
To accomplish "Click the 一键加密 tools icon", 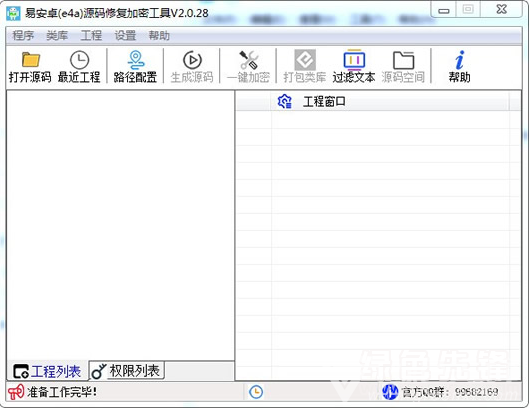I will tap(249, 60).
